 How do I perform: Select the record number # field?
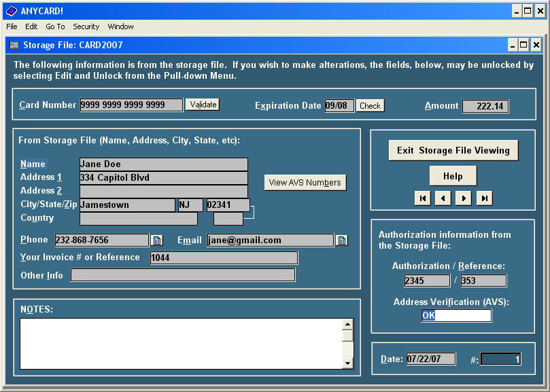pos(501,359)
